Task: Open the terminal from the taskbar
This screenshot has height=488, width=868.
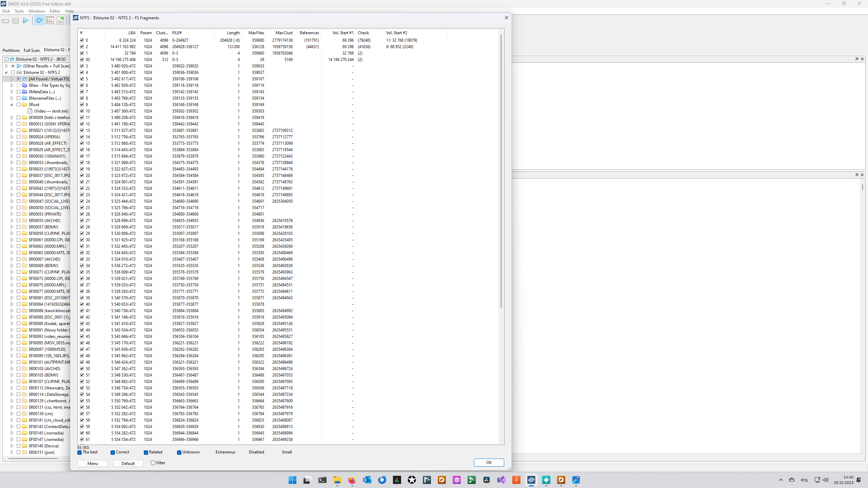Action: coord(322,480)
